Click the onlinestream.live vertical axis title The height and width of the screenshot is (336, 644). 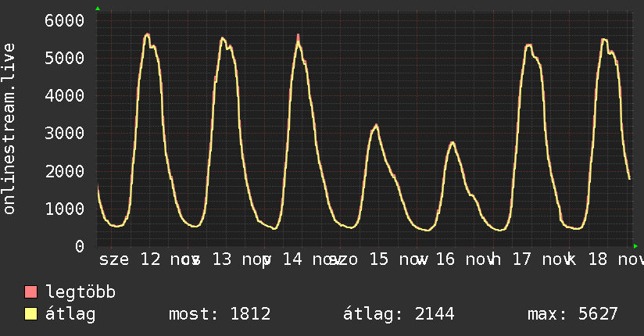pyautogui.click(x=9, y=129)
